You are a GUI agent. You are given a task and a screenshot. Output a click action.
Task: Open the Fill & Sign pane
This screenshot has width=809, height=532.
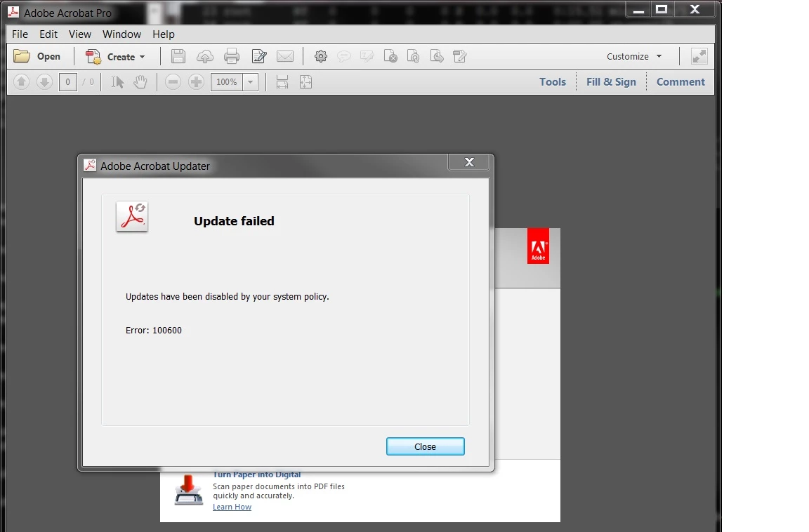[x=611, y=82]
